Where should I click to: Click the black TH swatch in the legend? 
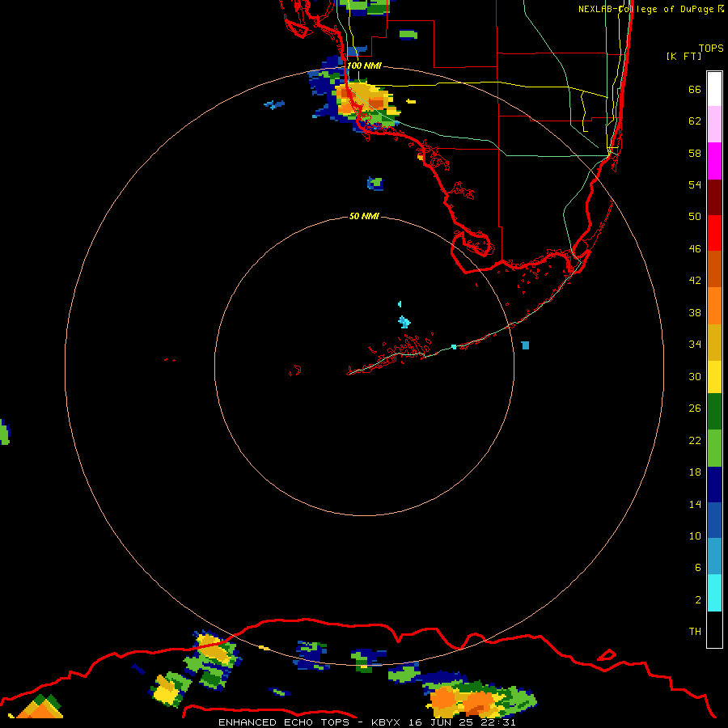click(x=714, y=629)
